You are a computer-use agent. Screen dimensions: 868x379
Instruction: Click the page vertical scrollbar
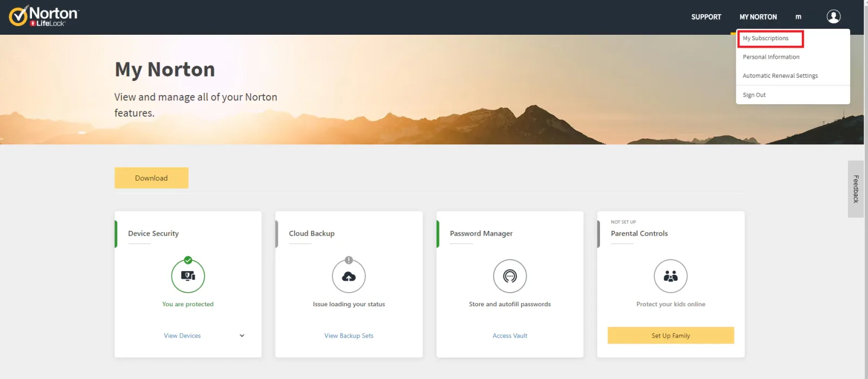[x=866, y=189]
